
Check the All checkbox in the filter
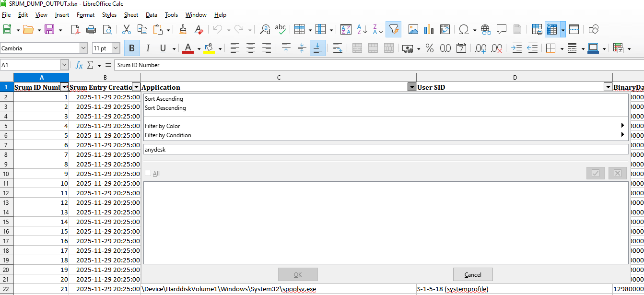point(148,173)
